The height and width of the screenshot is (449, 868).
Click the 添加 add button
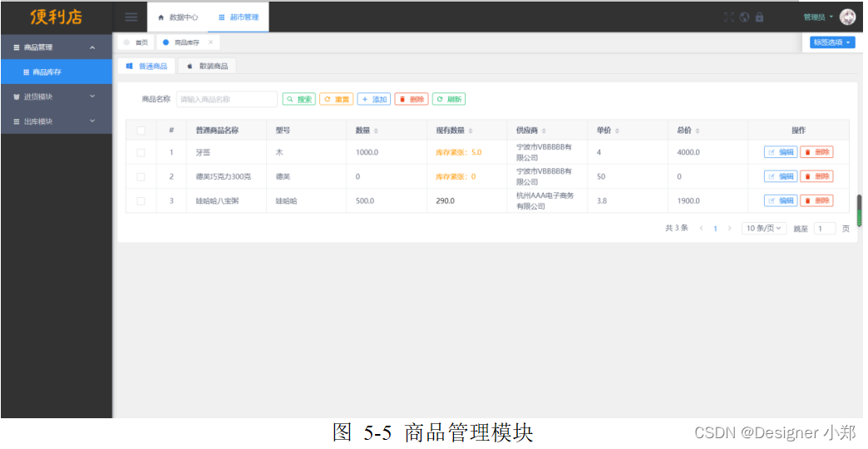pos(374,99)
